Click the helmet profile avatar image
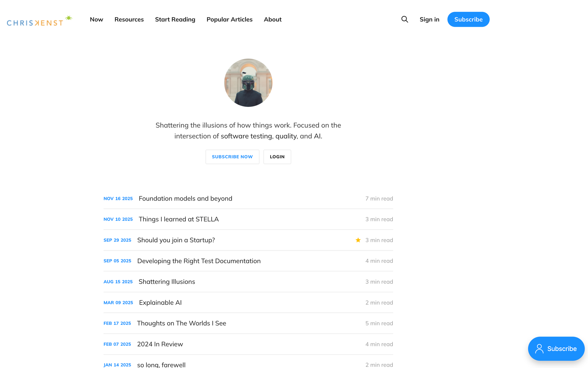This screenshot has width=588, height=368. pyautogui.click(x=248, y=83)
